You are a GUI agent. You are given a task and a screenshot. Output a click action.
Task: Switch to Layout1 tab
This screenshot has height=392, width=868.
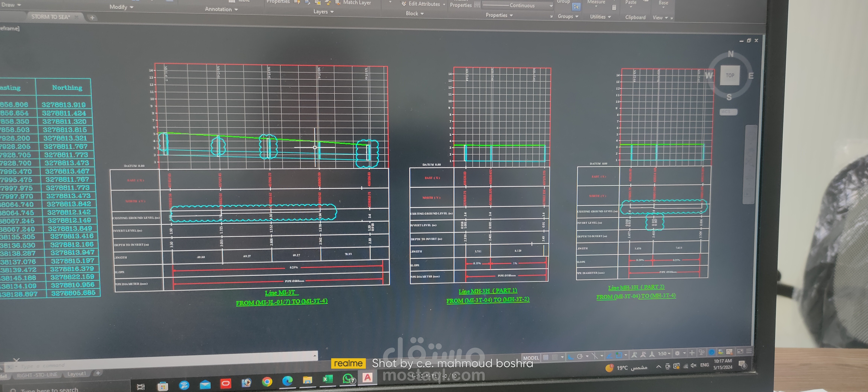[76, 374]
